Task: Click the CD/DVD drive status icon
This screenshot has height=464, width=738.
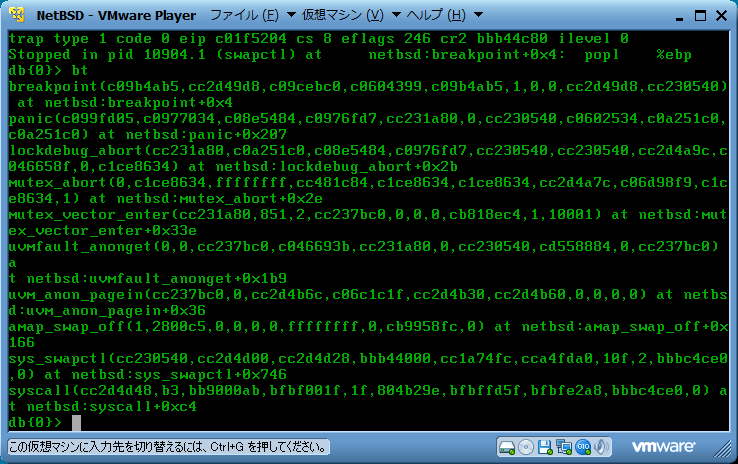Action: tap(526, 446)
